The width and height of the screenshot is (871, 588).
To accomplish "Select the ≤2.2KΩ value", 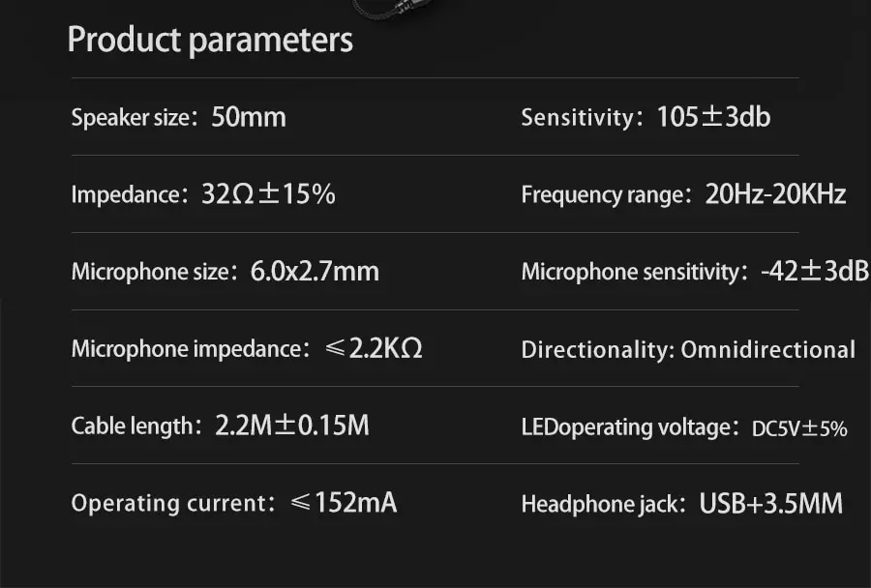I will (375, 349).
